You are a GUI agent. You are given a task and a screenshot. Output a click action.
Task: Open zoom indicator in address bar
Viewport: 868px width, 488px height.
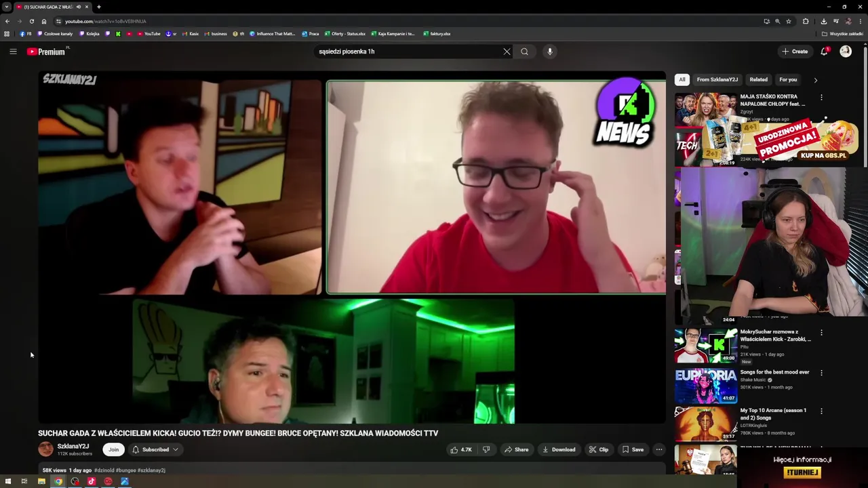tap(777, 21)
